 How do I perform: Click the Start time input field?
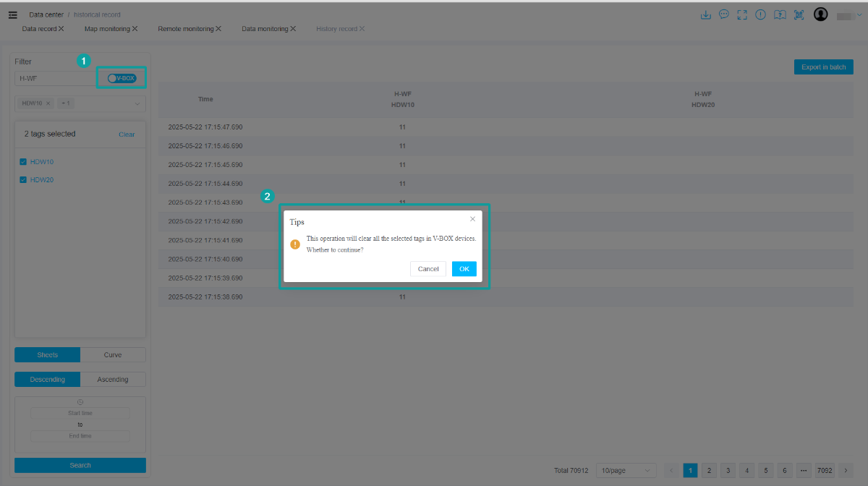point(80,413)
